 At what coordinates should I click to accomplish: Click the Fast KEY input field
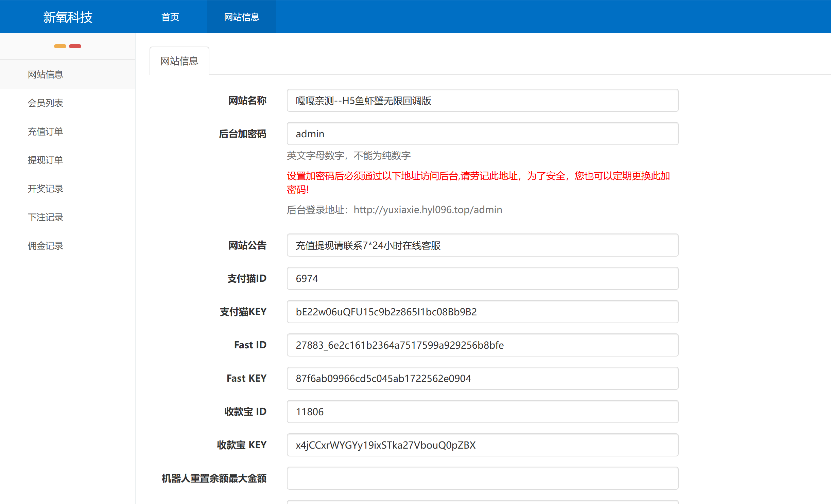(482, 379)
